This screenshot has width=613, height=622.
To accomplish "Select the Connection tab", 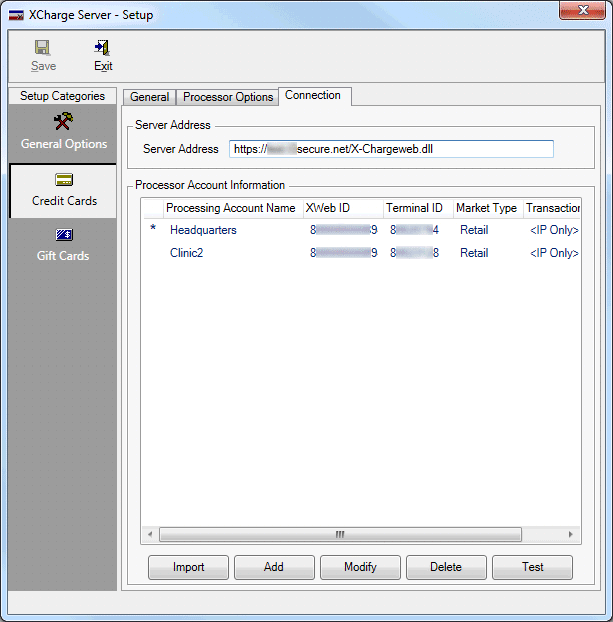I will coord(313,96).
